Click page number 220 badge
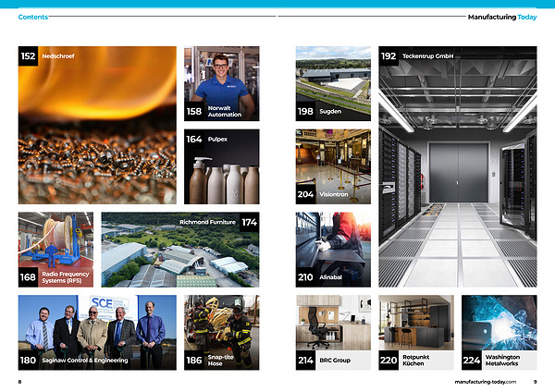Viewport: 555px width, 392px height. click(388, 361)
